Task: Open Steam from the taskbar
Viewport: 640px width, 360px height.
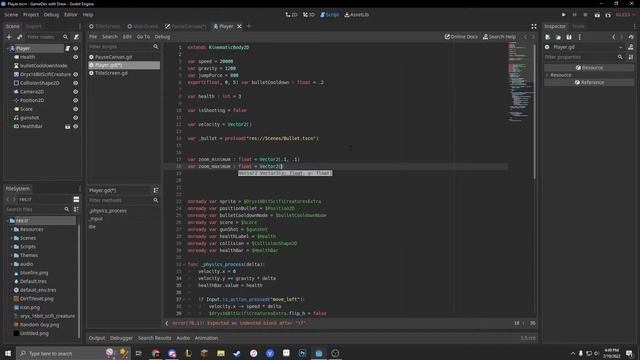Action: [x=237, y=353]
